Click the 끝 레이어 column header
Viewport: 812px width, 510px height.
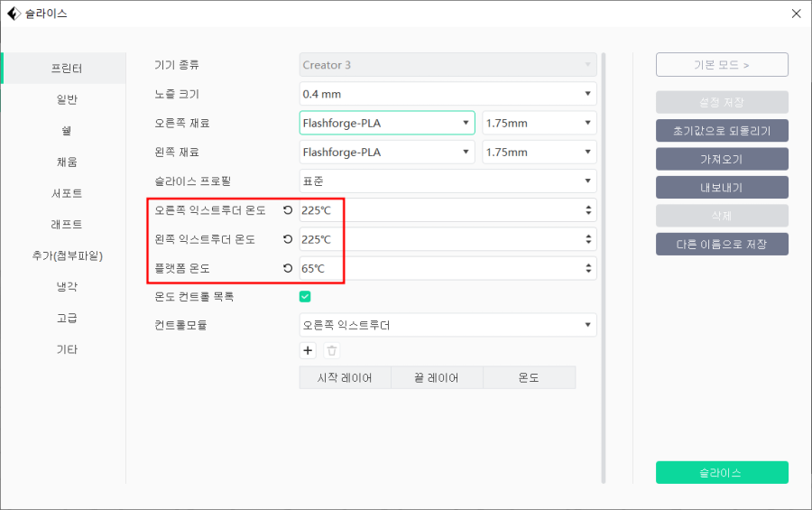pyautogui.click(x=437, y=377)
